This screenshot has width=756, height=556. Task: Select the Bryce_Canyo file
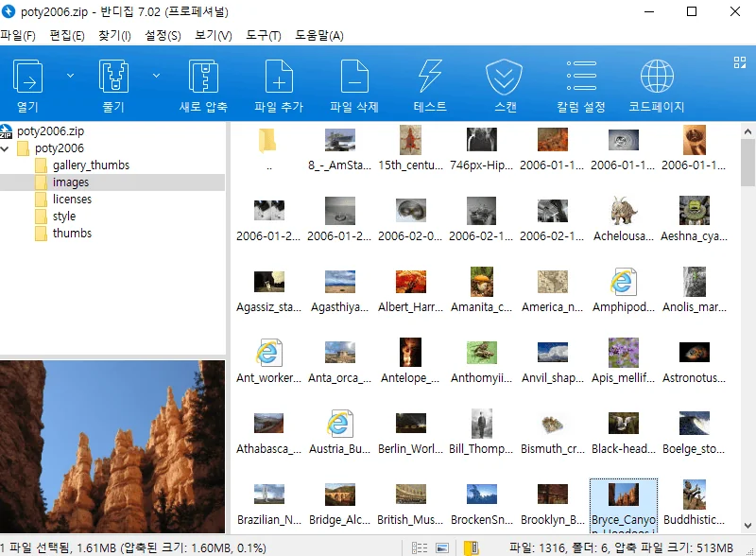pos(624,506)
